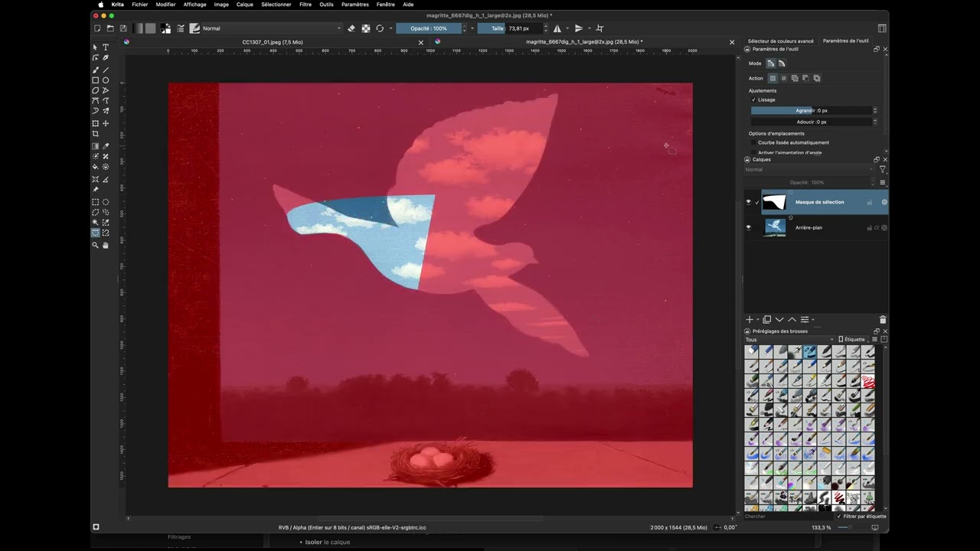The height and width of the screenshot is (551, 980).
Task: Click the Chercher brush search field
Action: (x=789, y=517)
